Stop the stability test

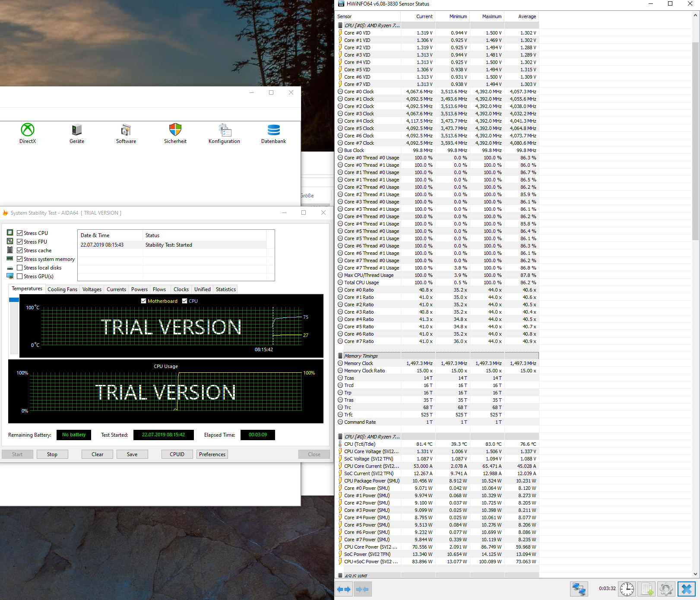point(52,454)
